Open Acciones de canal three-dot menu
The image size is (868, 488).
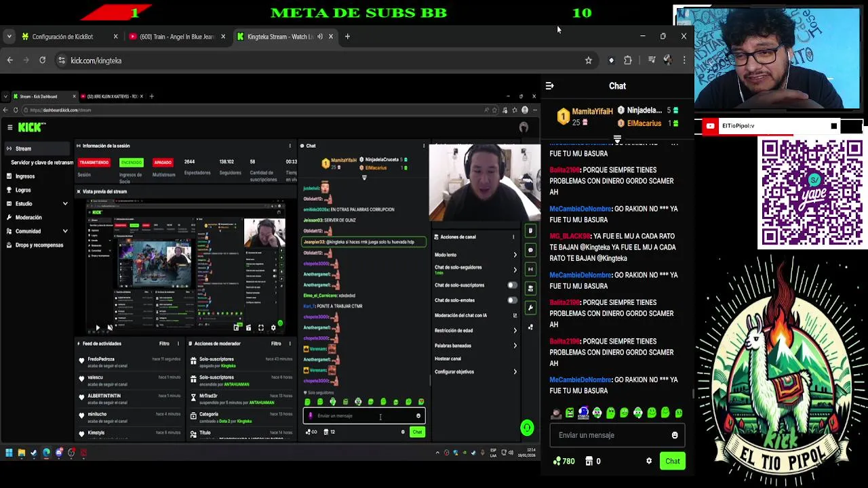[513, 237]
